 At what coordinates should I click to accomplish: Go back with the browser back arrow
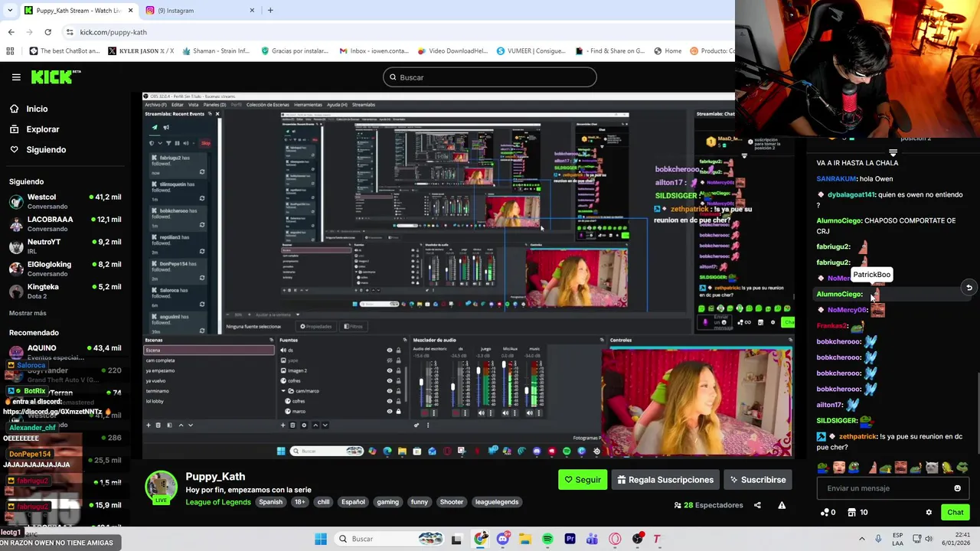(11, 32)
